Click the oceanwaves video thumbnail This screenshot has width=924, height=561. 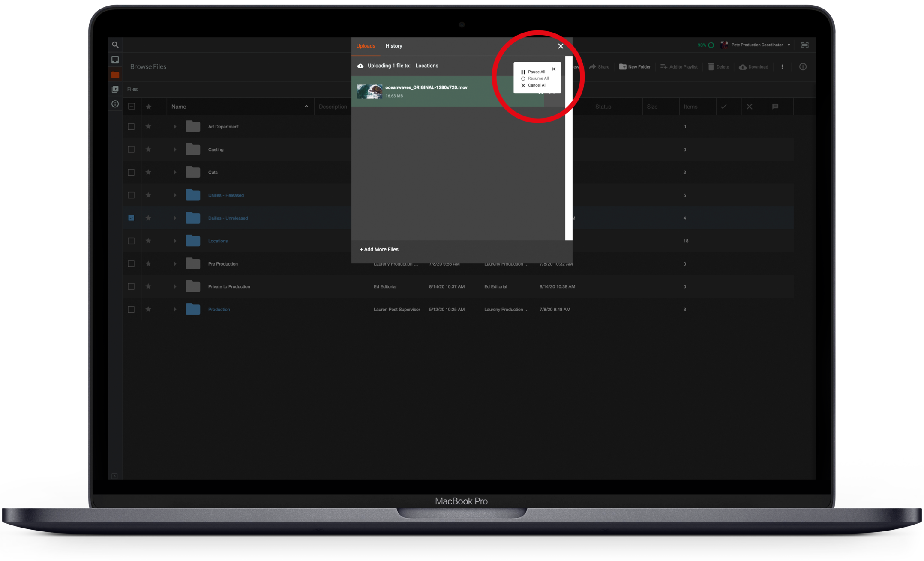369,92
